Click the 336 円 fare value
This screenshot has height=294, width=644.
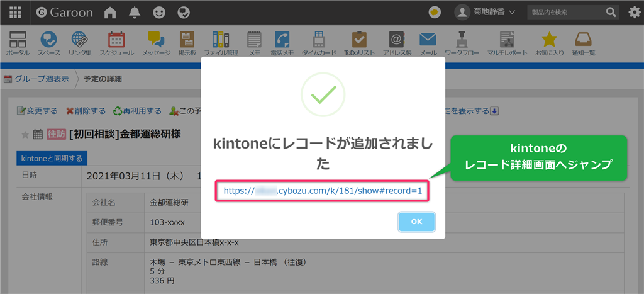click(162, 281)
